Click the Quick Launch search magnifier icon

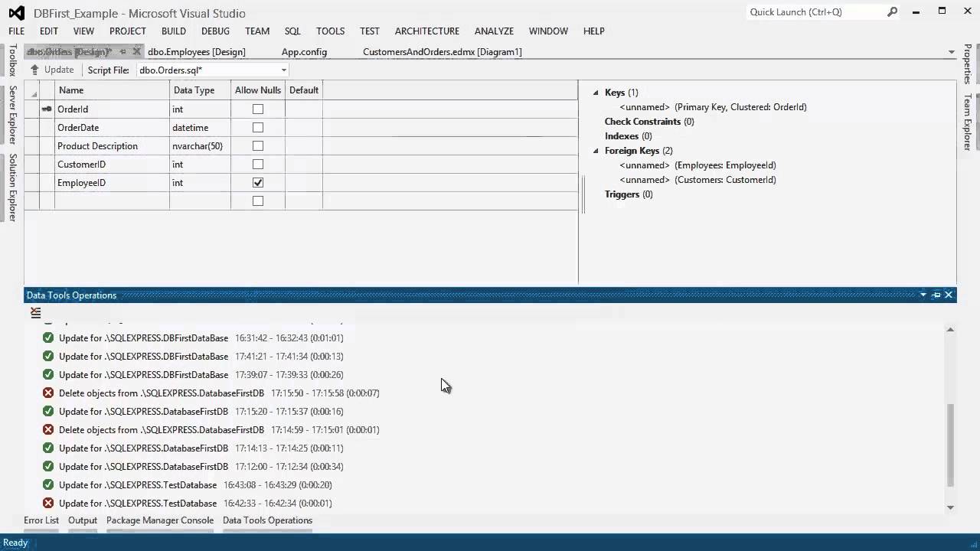[x=892, y=12]
